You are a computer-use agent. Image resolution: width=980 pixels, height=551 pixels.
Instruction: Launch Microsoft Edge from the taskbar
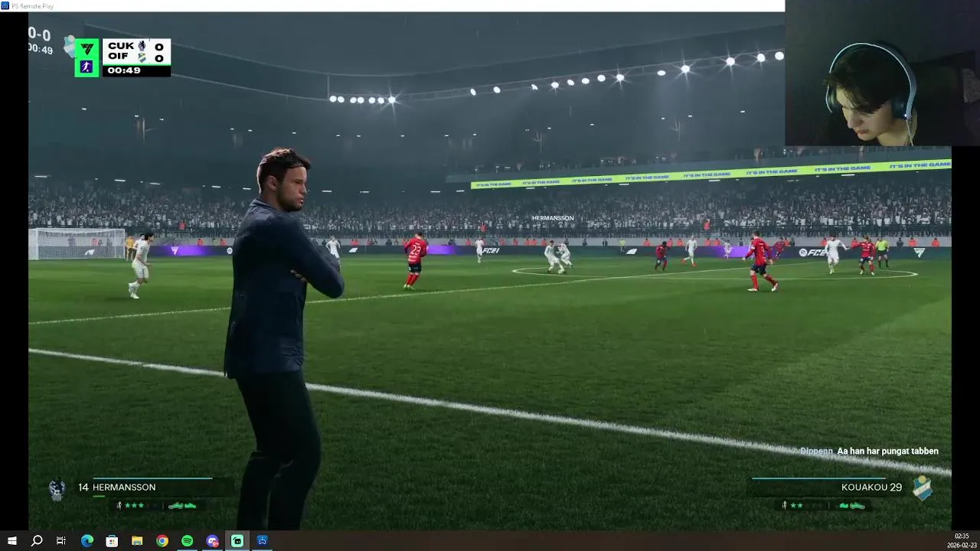pyautogui.click(x=87, y=540)
